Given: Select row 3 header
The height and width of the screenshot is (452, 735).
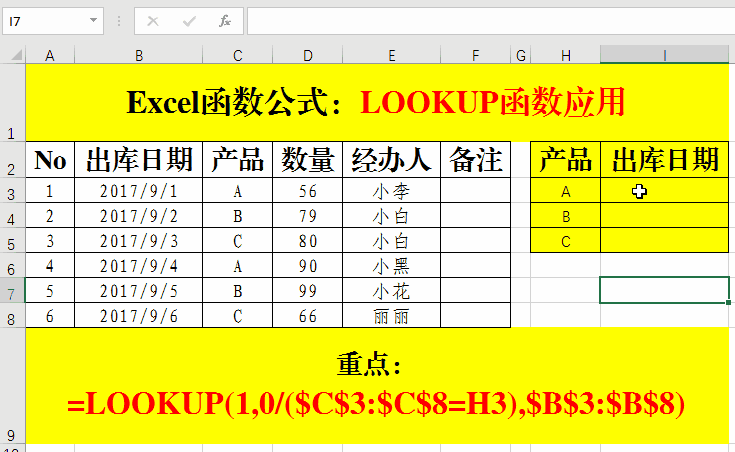Looking at the screenshot, I should (x=12, y=190).
